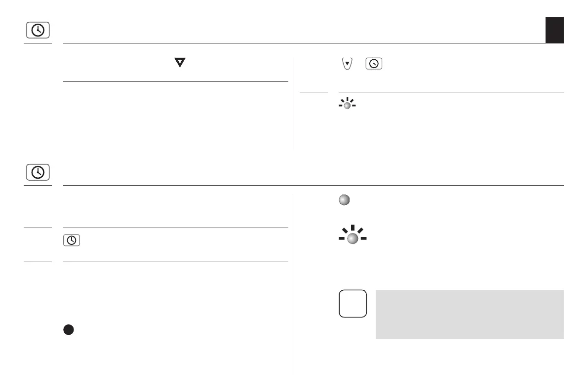The width and height of the screenshot is (588, 392).
Task: Click the long horizontal rule under the second section header
Action: tap(314, 185)
